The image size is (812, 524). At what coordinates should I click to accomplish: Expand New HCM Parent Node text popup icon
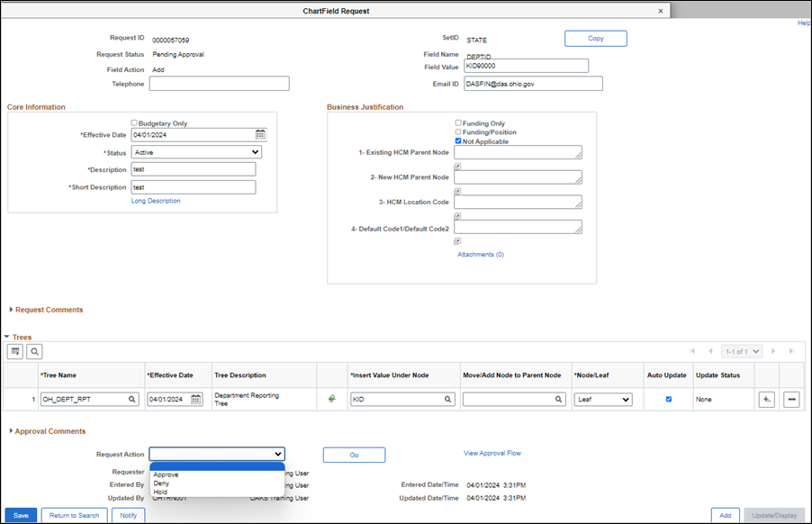457,191
